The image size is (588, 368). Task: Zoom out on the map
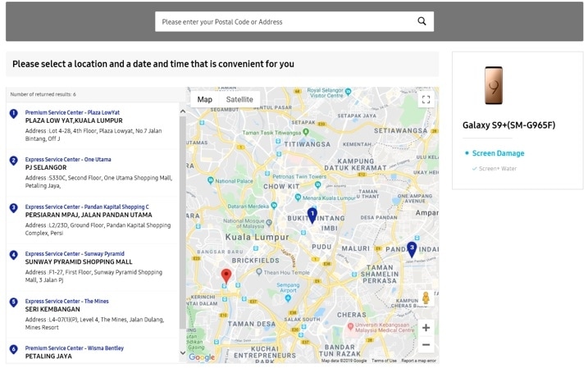click(x=426, y=344)
